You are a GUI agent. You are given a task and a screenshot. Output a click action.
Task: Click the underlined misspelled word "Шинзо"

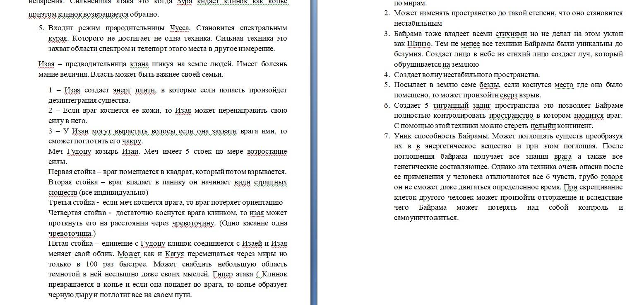pyautogui.click(x=419, y=44)
